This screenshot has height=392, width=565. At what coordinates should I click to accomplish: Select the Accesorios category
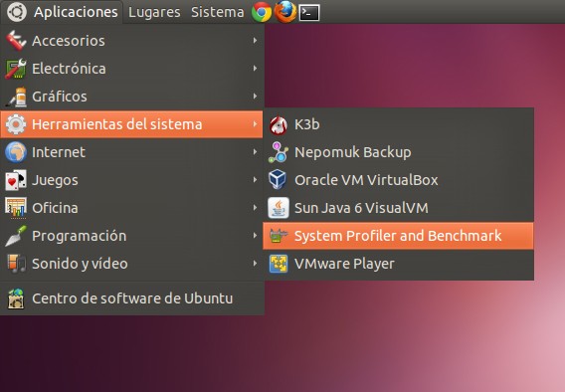point(132,41)
